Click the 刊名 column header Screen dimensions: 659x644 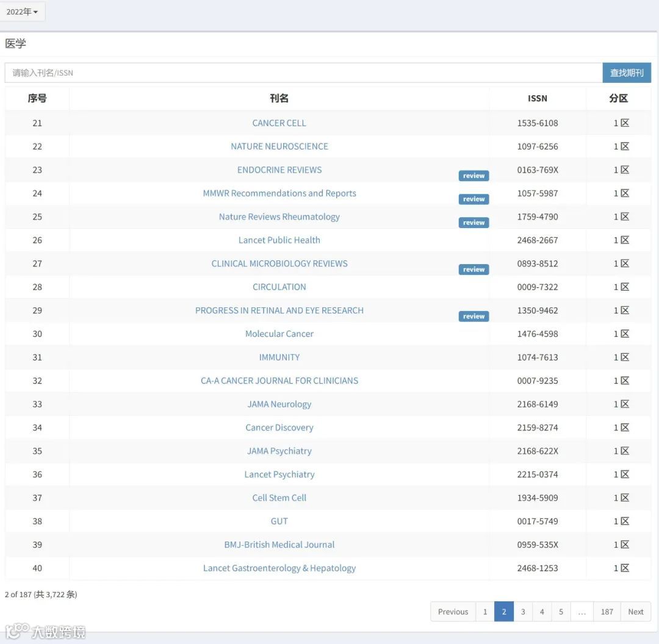(x=279, y=98)
